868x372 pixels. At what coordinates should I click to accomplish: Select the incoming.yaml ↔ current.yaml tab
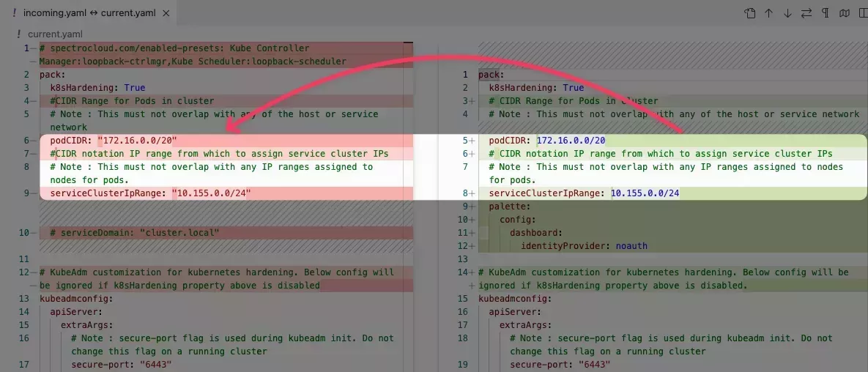click(89, 12)
